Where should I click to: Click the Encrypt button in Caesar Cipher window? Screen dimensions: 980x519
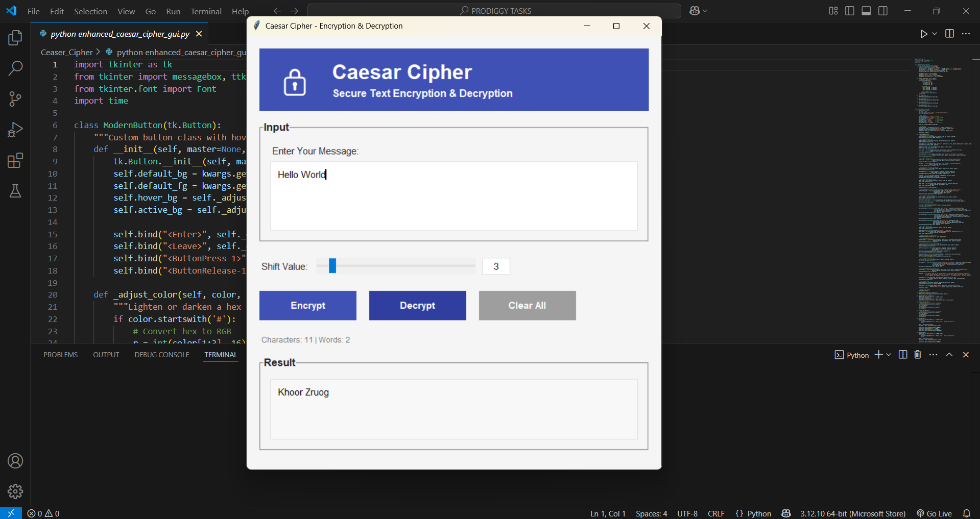click(x=308, y=305)
